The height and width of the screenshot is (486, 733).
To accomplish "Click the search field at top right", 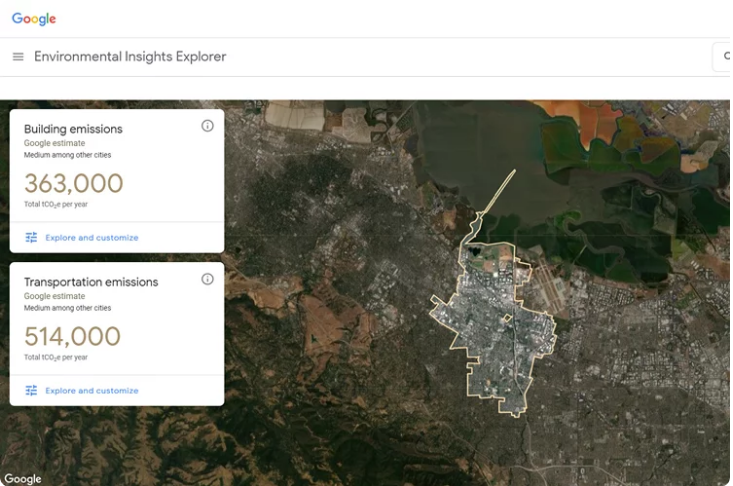I will tap(721, 57).
